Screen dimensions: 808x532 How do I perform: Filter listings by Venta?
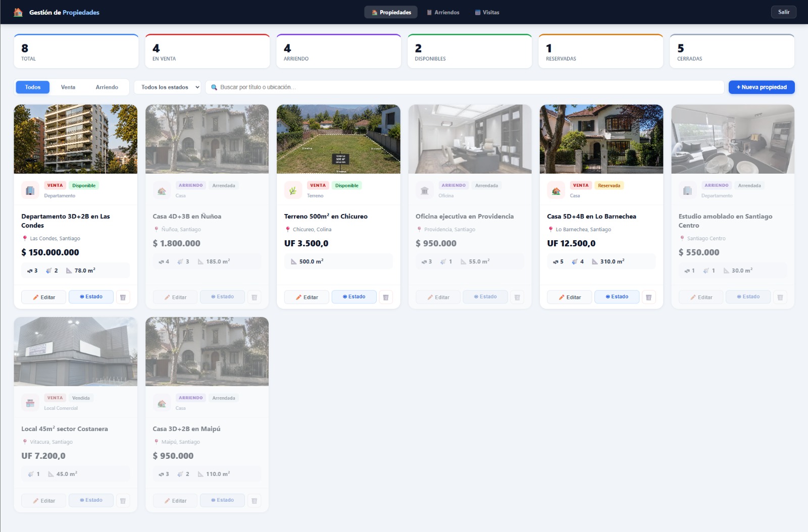[68, 87]
